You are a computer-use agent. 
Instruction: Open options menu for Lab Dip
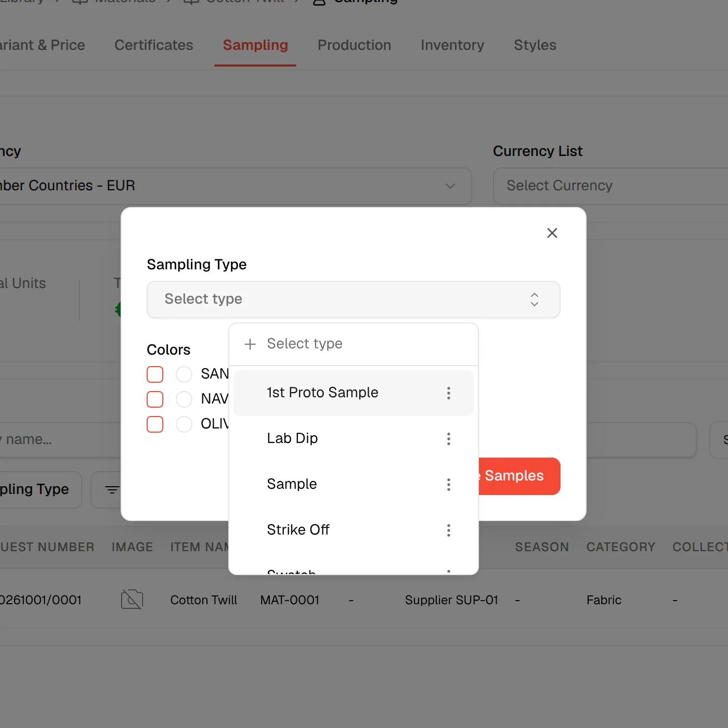click(x=449, y=439)
